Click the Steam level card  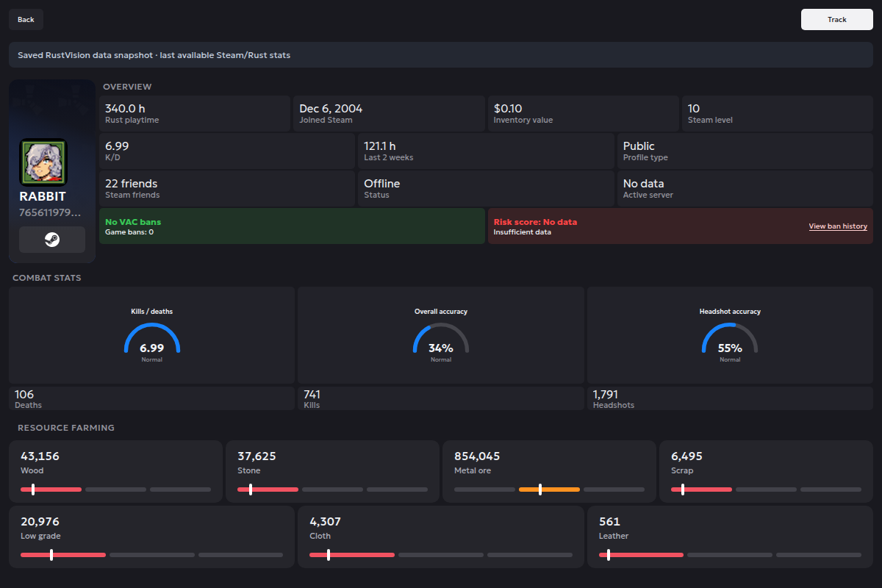click(x=778, y=113)
